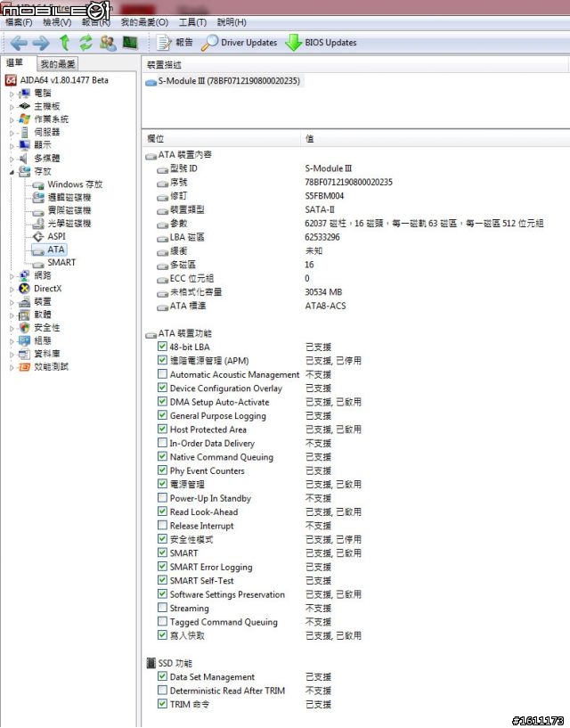This screenshot has height=728, width=570.
Task: Expand the 網路 tree node arrow
Action: [x=12, y=276]
